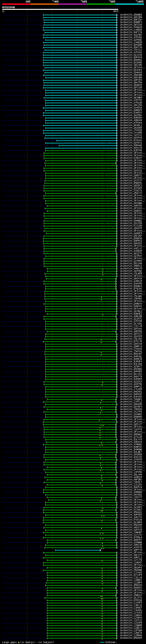Select the UniRef100_Q10S34 label

pyautogui.click(x=131, y=55)
